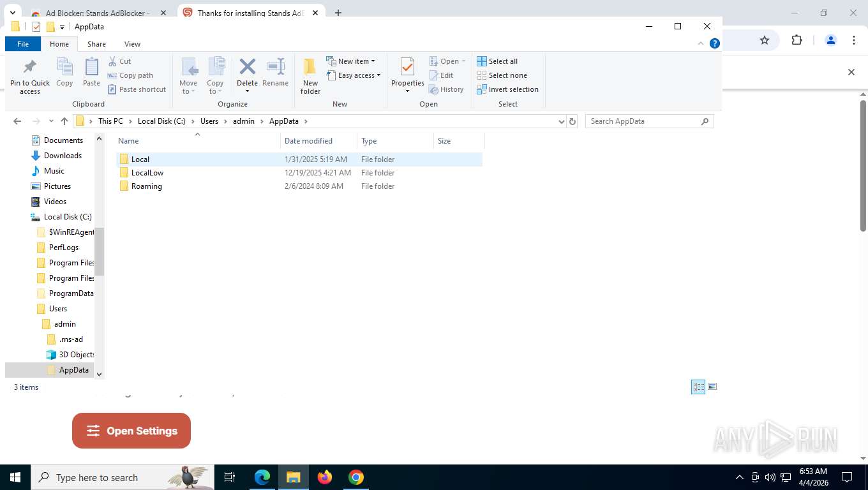Open the Move to menu
The image size is (868, 490).
(188, 76)
